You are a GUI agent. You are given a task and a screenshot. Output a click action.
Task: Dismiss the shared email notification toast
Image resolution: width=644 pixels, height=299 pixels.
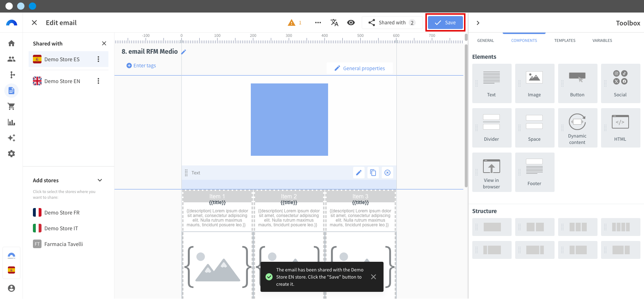373,277
